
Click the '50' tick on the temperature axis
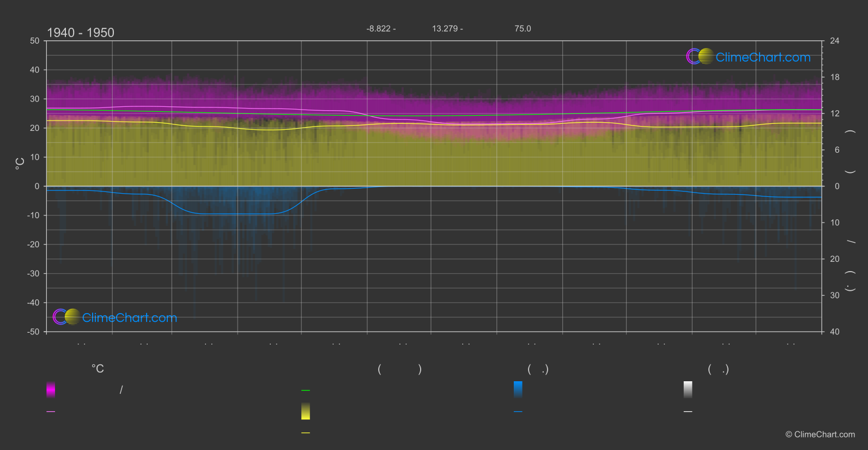(x=35, y=41)
